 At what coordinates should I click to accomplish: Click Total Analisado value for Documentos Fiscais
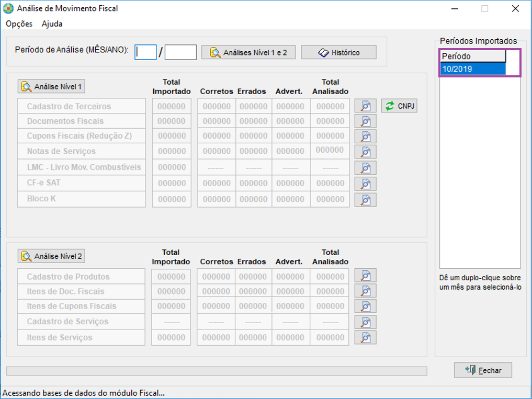tap(330, 121)
